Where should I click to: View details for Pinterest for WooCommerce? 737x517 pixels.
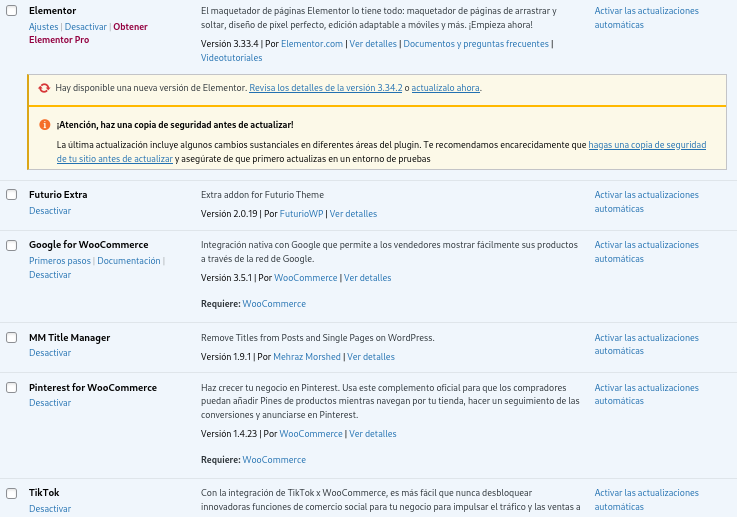point(373,434)
